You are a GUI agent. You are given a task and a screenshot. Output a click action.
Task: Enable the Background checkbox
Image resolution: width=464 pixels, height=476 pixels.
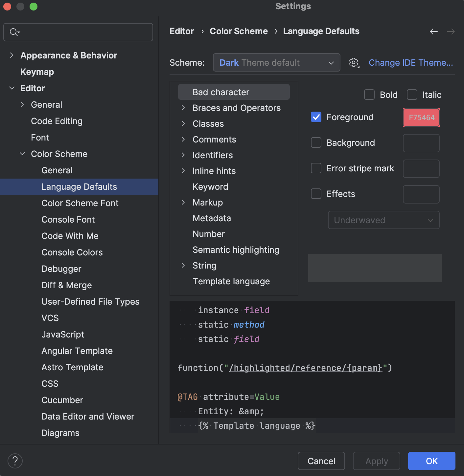click(x=316, y=142)
